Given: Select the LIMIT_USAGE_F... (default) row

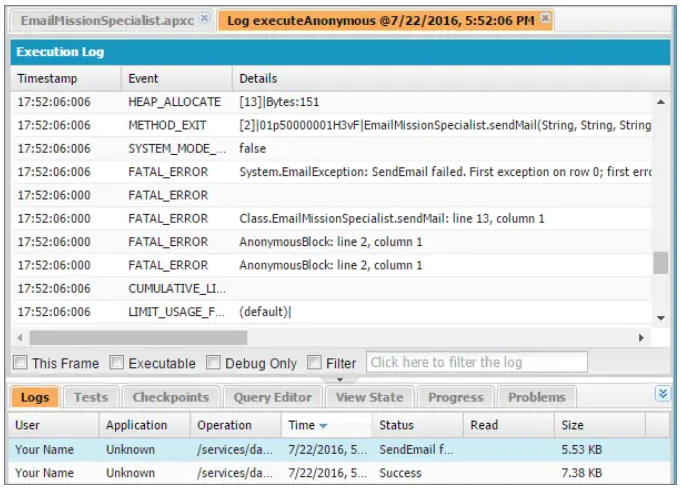Looking at the screenshot, I should pos(331,312).
